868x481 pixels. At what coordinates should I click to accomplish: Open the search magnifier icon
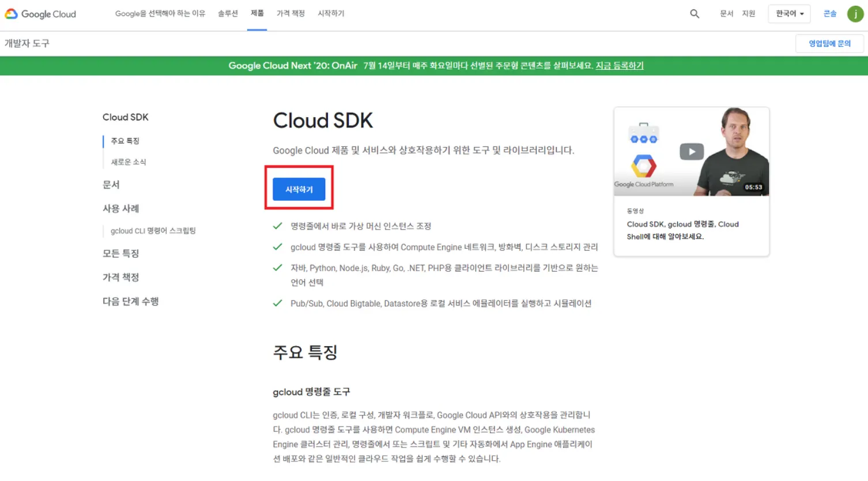point(695,14)
